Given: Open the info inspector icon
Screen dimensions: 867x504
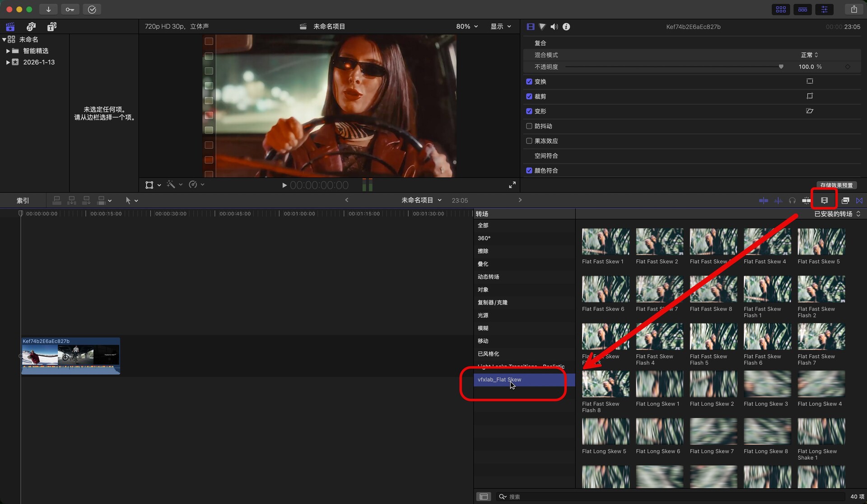Looking at the screenshot, I should pyautogui.click(x=566, y=27).
